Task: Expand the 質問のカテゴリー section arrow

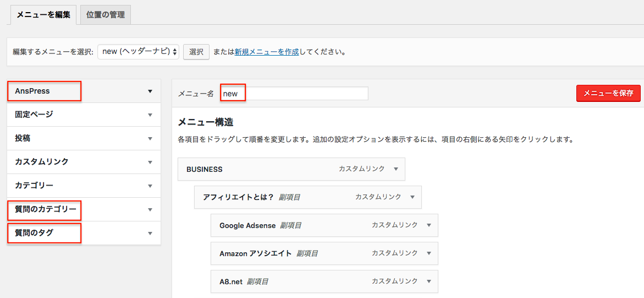Action: click(x=150, y=210)
